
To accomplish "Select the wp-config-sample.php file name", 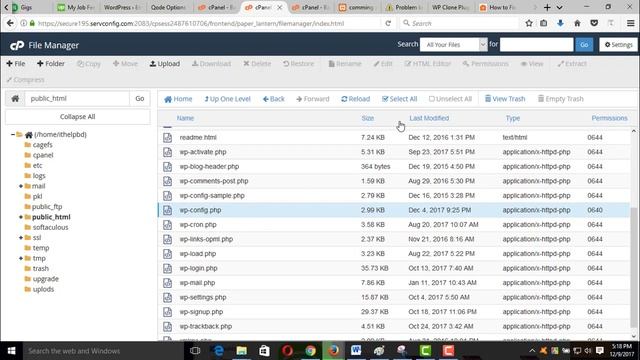I will pyautogui.click(x=212, y=196).
